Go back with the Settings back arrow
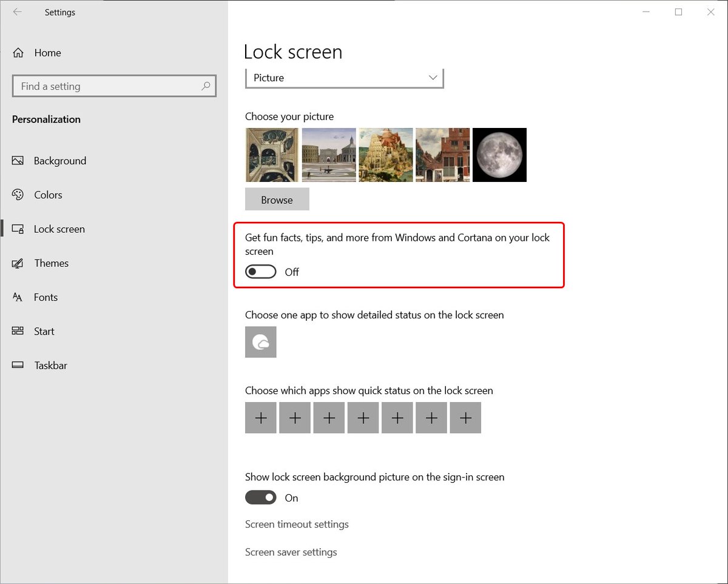 click(18, 12)
